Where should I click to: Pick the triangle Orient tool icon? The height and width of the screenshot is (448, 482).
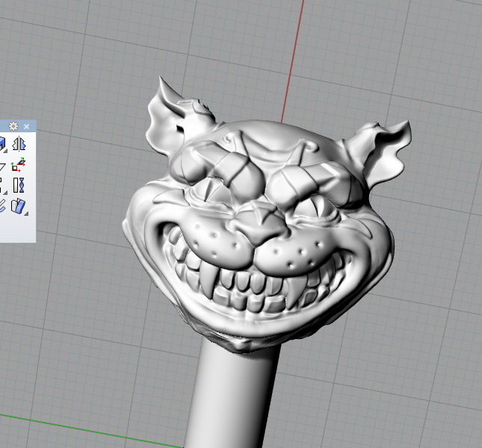point(2,165)
